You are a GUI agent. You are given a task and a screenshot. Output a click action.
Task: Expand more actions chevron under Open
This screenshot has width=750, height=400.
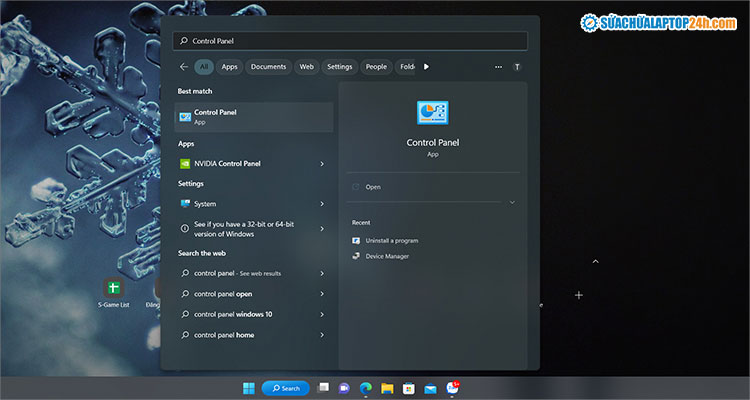[512, 202]
